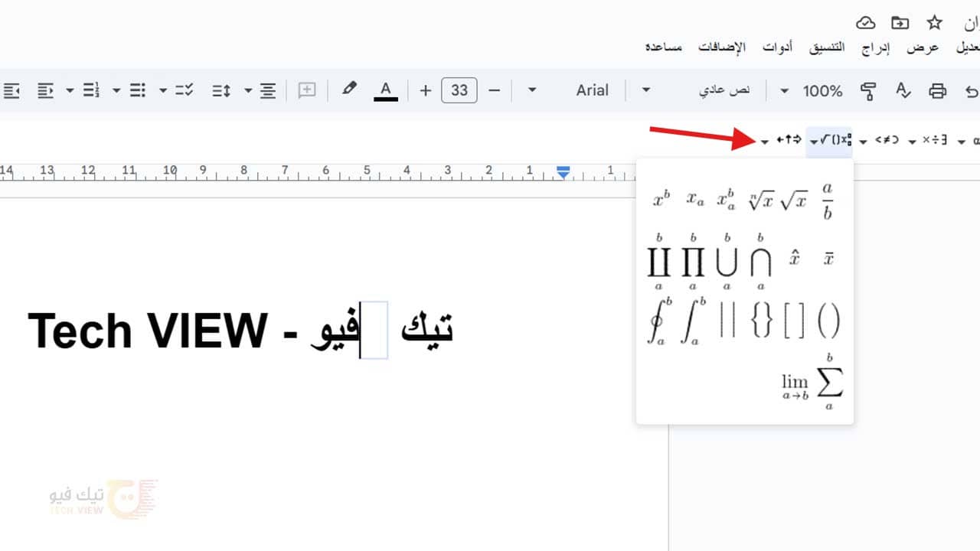This screenshot has width=980, height=551.
Task: Insert absolute value bars
Action: tap(727, 320)
